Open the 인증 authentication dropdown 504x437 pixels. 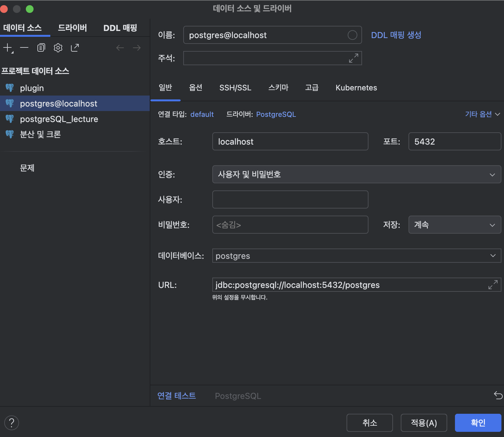(x=357, y=174)
